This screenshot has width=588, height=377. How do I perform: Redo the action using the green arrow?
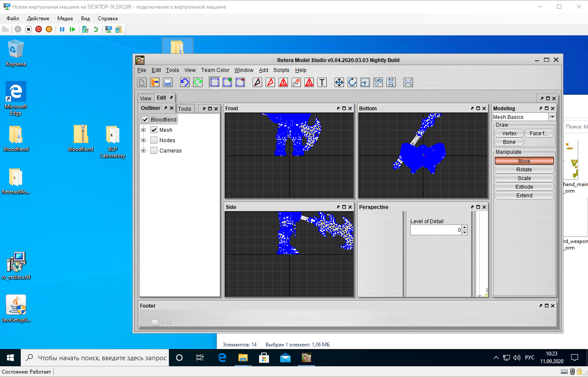(x=197, y=82)
